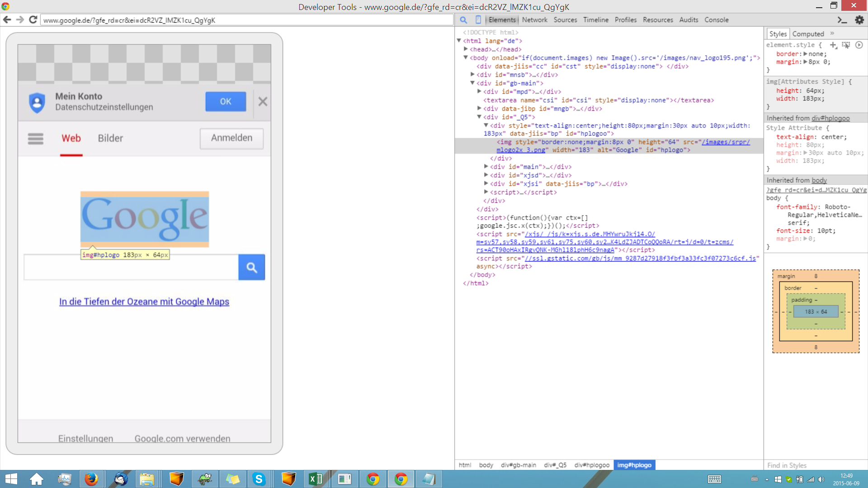Click the animations play circle icon
Image resolution: width=868 pixels, height=488 pixels.
859,45
